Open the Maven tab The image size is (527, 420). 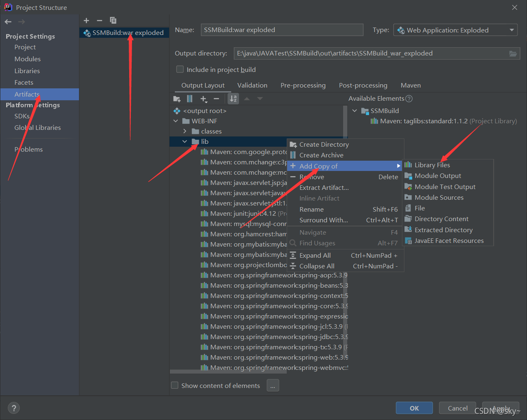pos(411,85)
